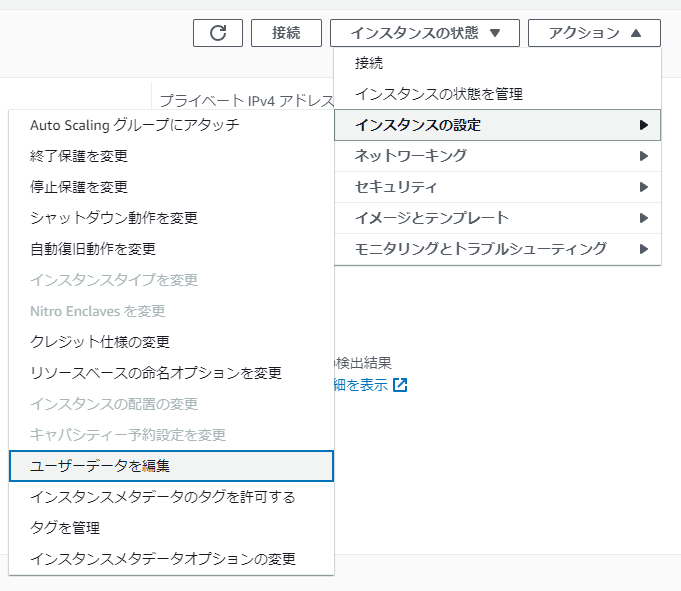The image size is (681, 591).
Task: Choose リソースベースの命名オプションを変更
Action: [x=171, y=373]
